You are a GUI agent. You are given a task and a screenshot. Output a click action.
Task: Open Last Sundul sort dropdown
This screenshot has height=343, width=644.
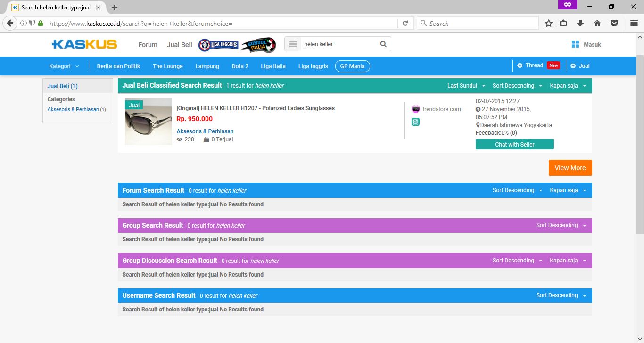coord(466,86)
